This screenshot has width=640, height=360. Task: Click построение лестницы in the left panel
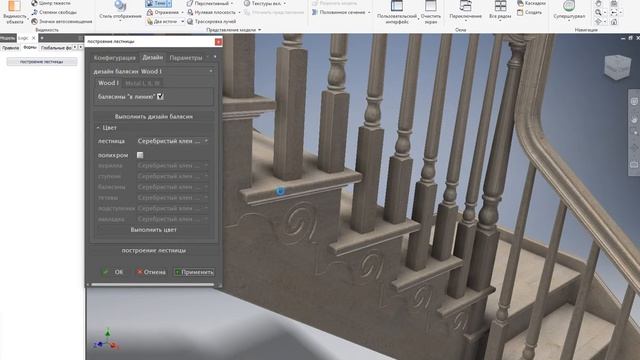tap(42, 62)
